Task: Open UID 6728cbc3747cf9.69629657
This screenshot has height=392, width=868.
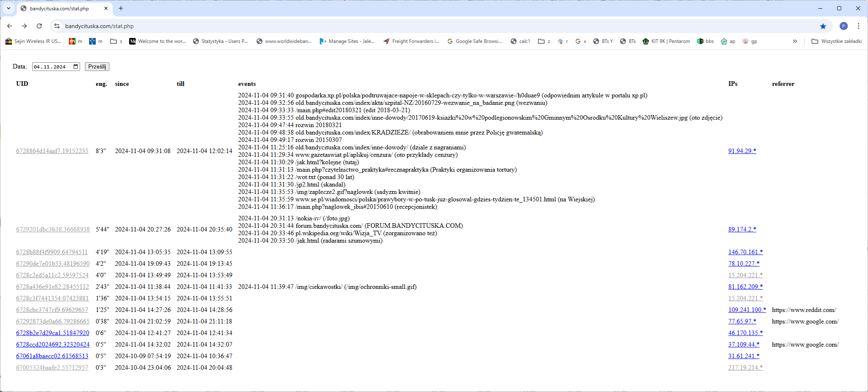Action: click(52, 310)
